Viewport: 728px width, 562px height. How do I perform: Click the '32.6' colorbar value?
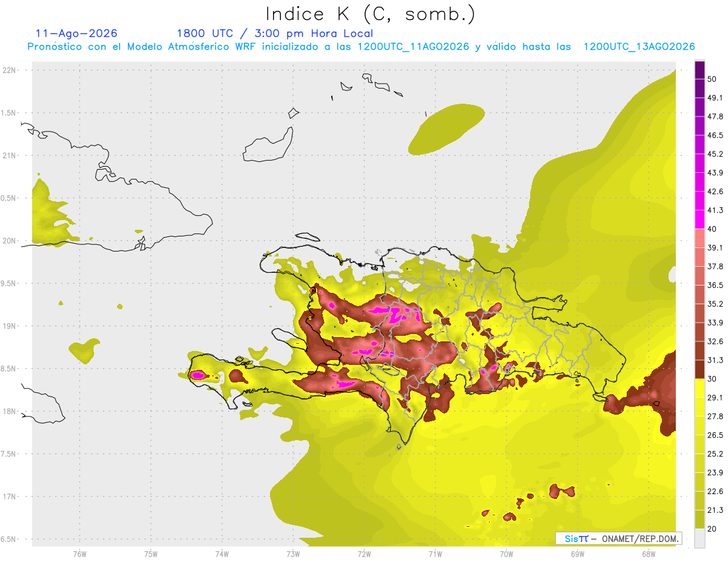(x=715, y=341)
